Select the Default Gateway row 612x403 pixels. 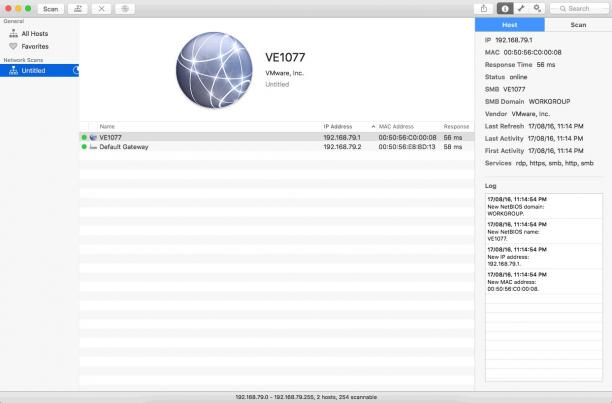(277, 147)
